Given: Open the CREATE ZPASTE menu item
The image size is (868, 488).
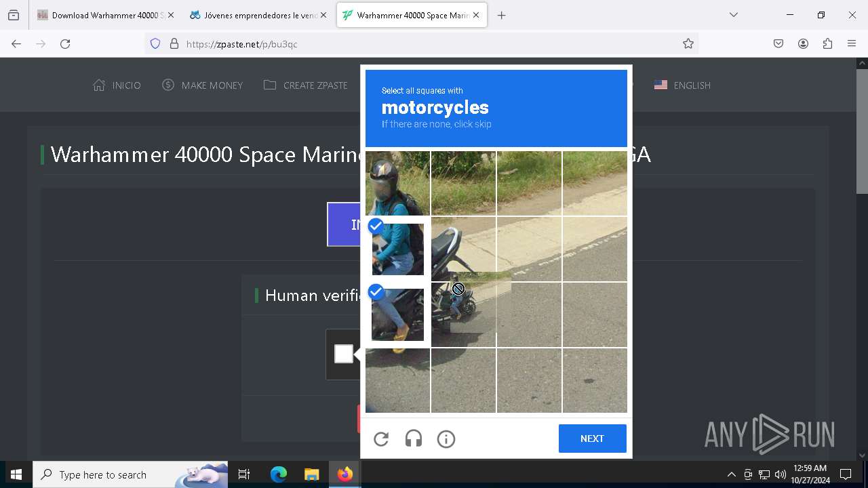Looking at the screenshot, I should pyautogui.click(x=305, y=85).
